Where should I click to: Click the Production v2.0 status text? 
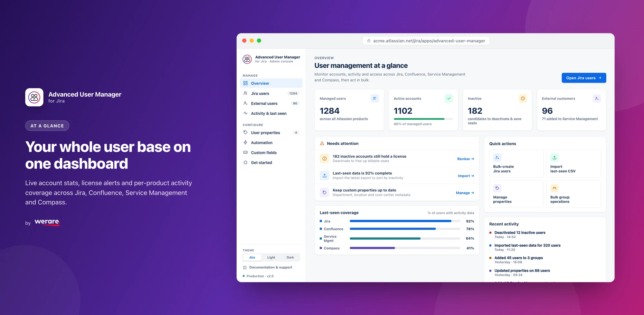pos(260,276)
